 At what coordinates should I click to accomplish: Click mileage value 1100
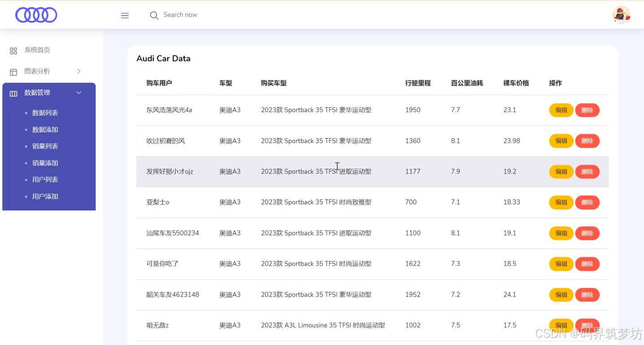tap(413, 233)
